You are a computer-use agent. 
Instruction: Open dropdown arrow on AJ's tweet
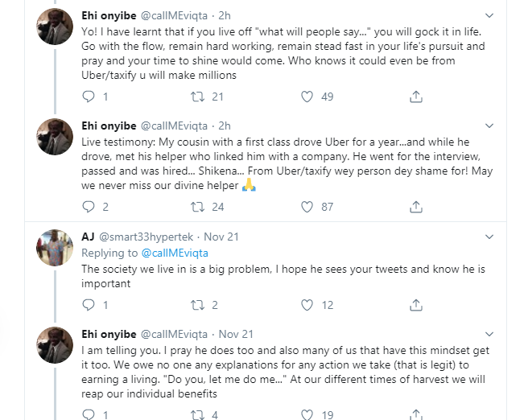489,237
